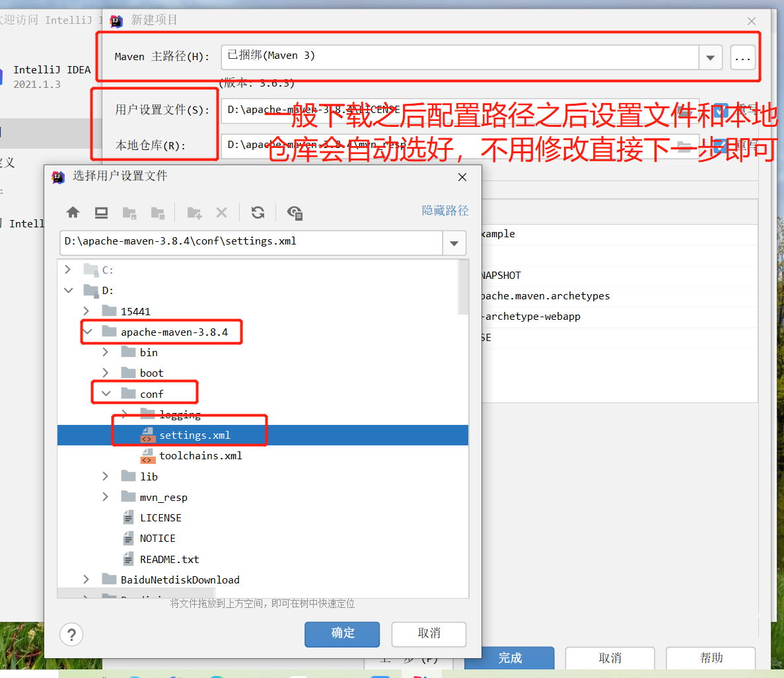Image resolution: width=784 pixels, height=678 pixels.
Task: Click the show hidden files icon
Action: [x=295, y=213]
